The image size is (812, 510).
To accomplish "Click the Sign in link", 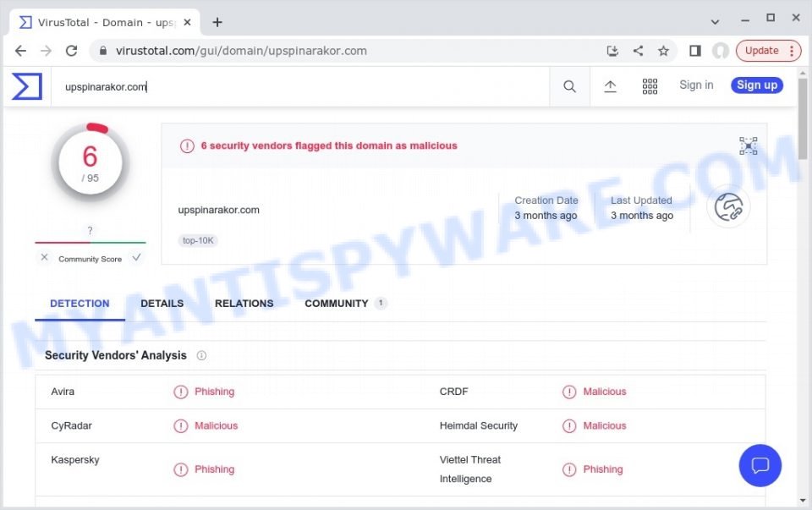I will [x=696, y=85].
